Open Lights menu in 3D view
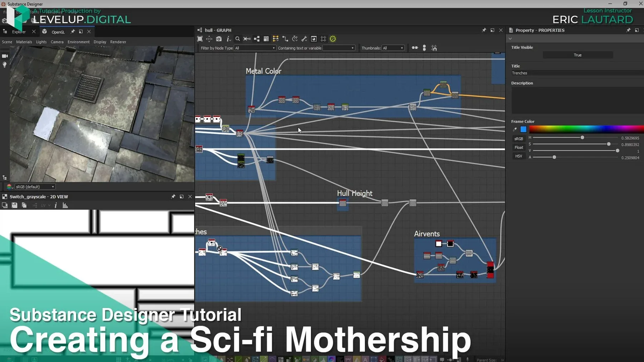Screen dimensions: 644x362 41,42
